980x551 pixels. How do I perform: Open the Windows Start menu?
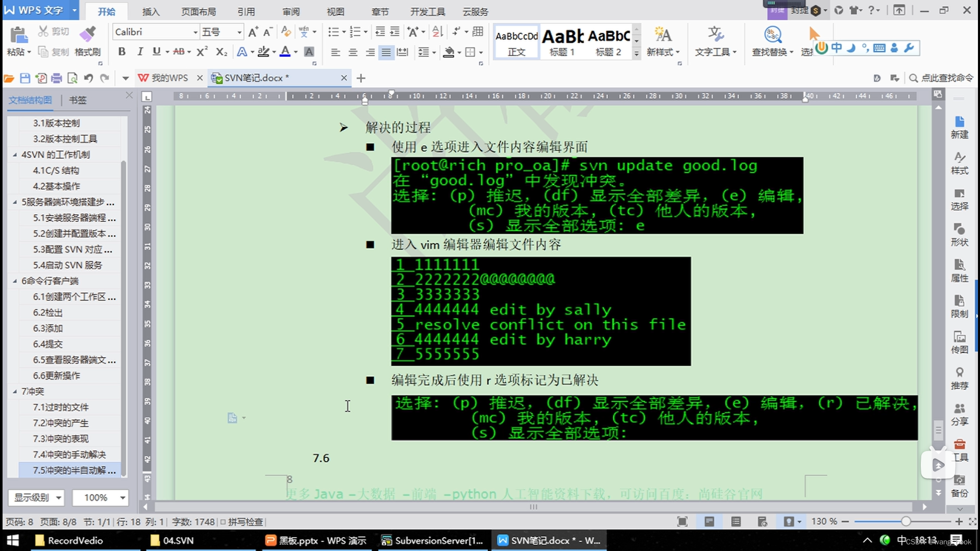(x=12, y=540)
